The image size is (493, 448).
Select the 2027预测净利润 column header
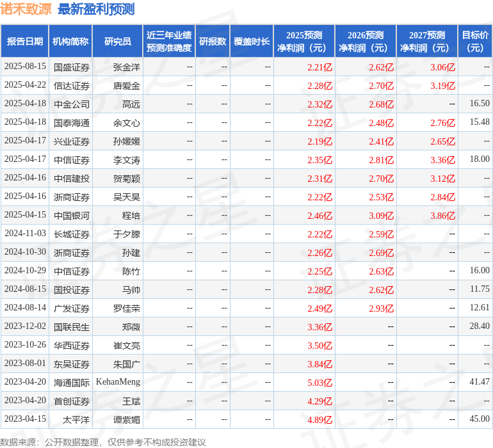[x=427, y=41]
